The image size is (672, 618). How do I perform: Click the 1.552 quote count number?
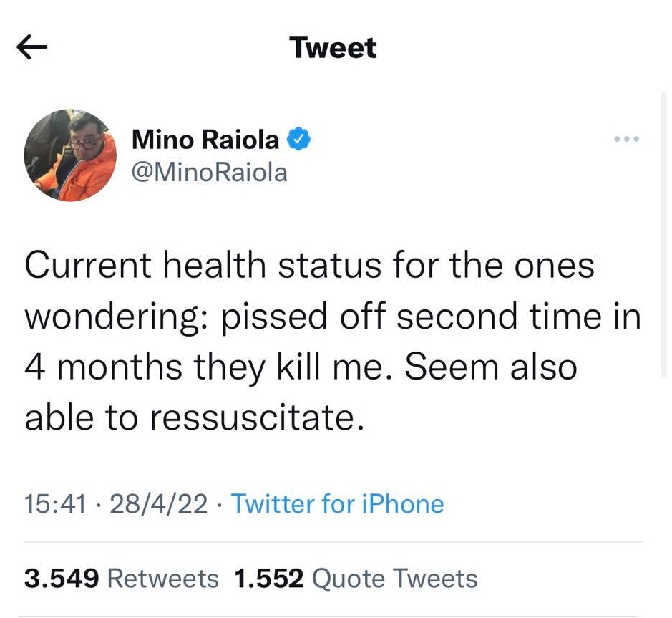(x=270, y=578)
